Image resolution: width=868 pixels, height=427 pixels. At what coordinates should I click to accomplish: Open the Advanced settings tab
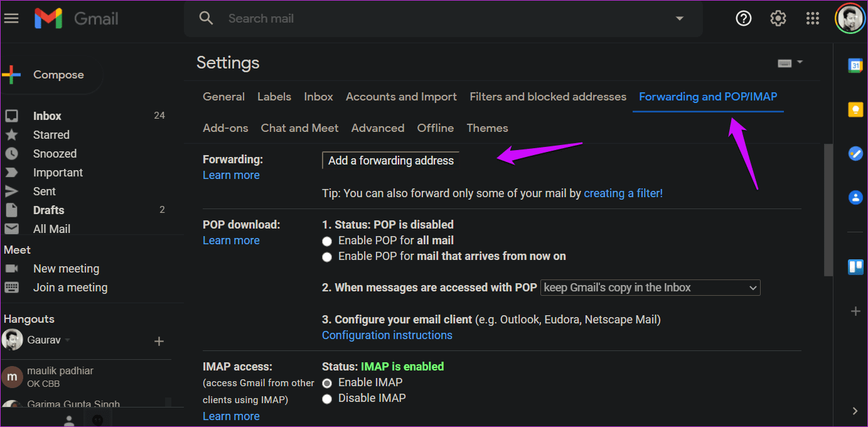click(378, 128)
